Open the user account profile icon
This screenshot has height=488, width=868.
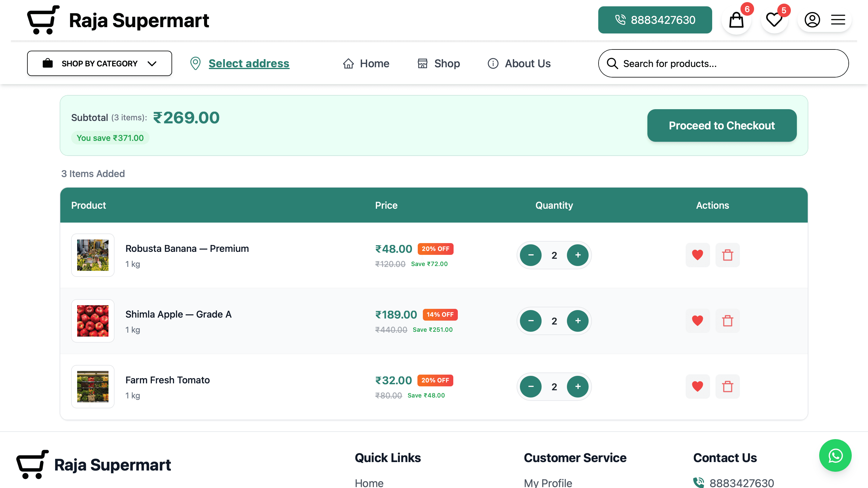pyautogui.click(x=812, y=20)
